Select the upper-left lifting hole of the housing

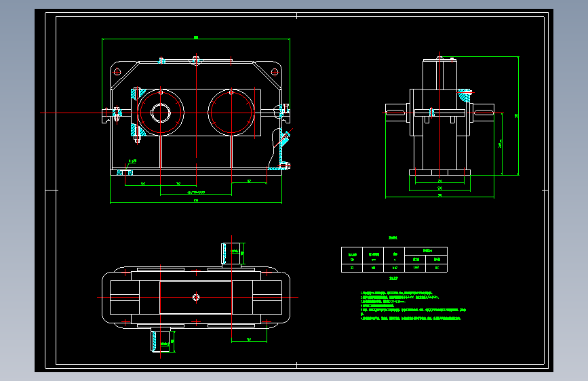click(117, 71)
